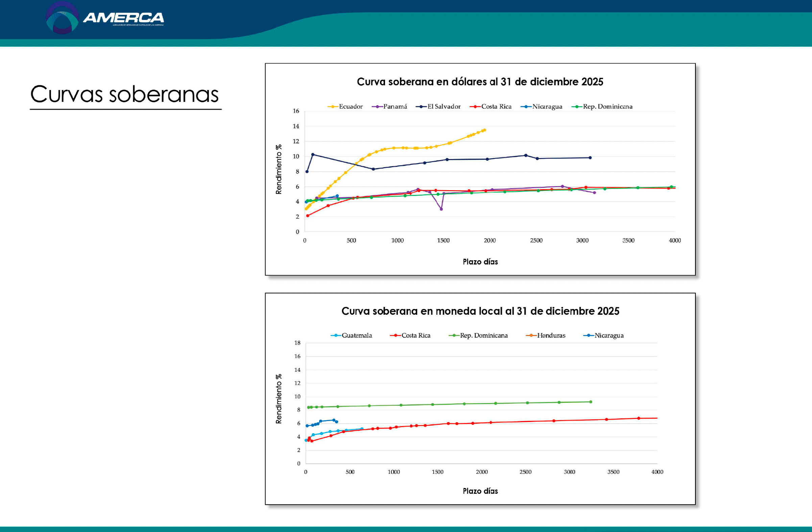
Task: Click top chart 'Rendimiento %' axis label
Action: (x=279, y=169)
